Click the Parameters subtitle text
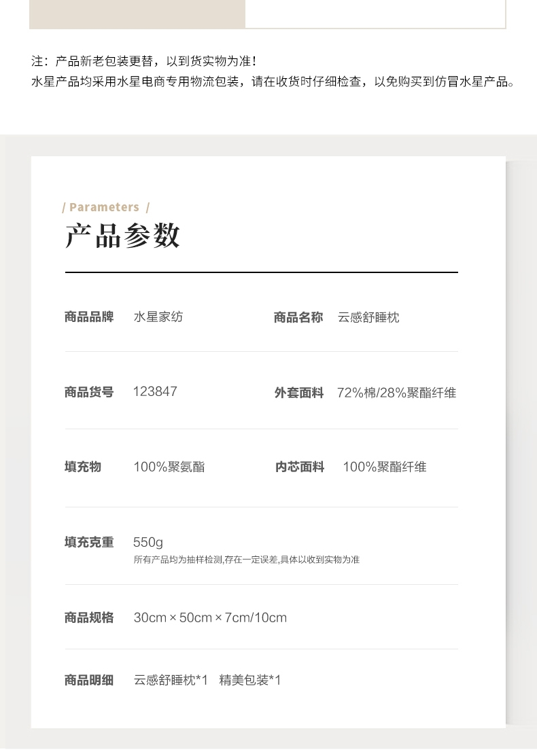537x756 pixels. (x=105, y=208)
